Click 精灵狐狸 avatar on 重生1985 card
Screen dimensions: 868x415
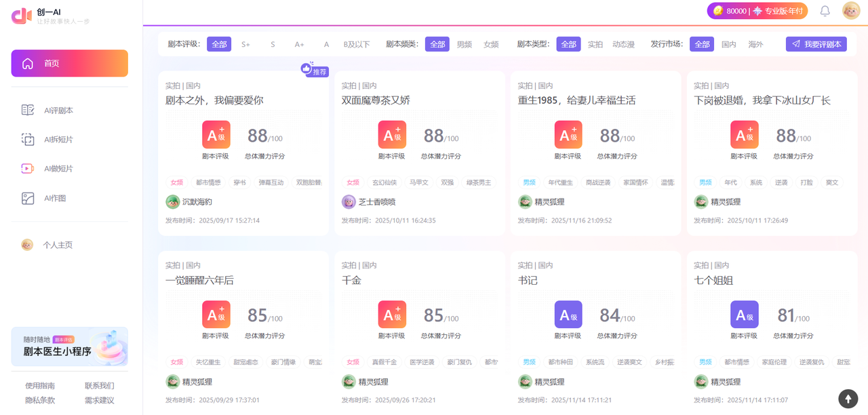coord(525,201)
